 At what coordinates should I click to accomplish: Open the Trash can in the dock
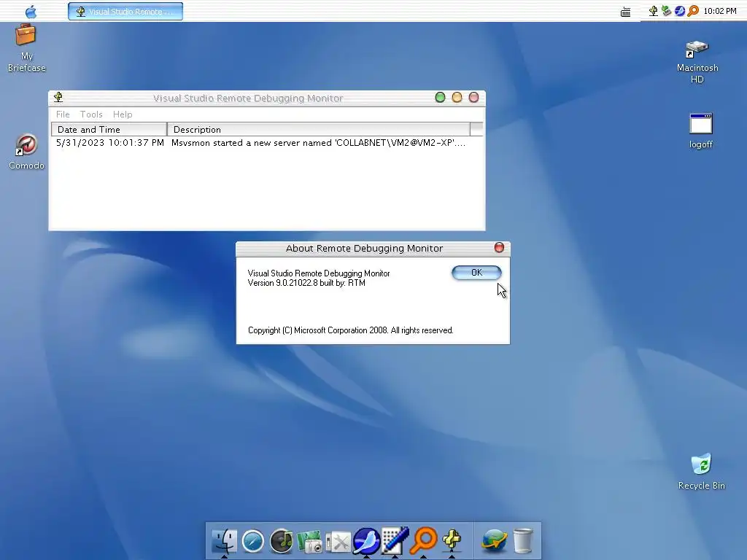522,542
